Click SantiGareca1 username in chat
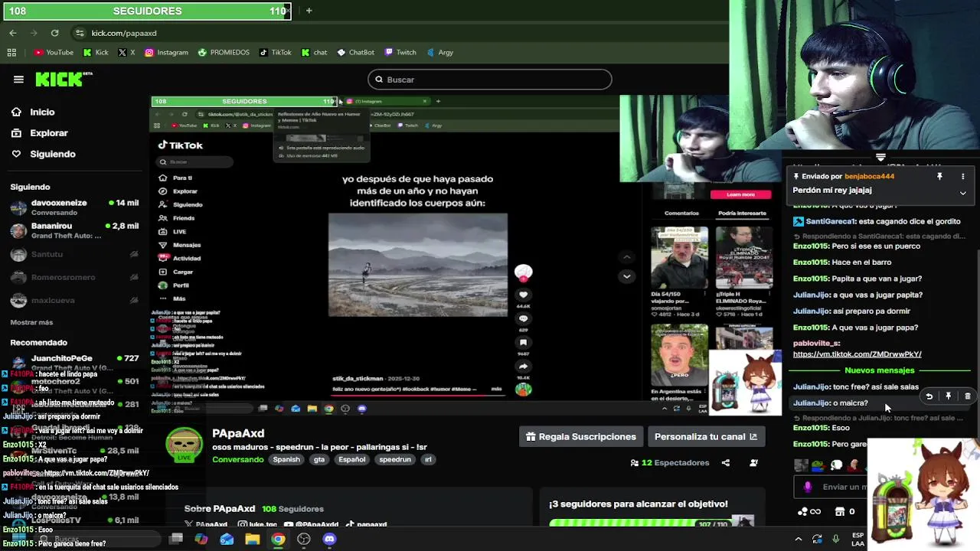Image resolution: width=980 pixels, height=551 pixels. coord(830,221)
